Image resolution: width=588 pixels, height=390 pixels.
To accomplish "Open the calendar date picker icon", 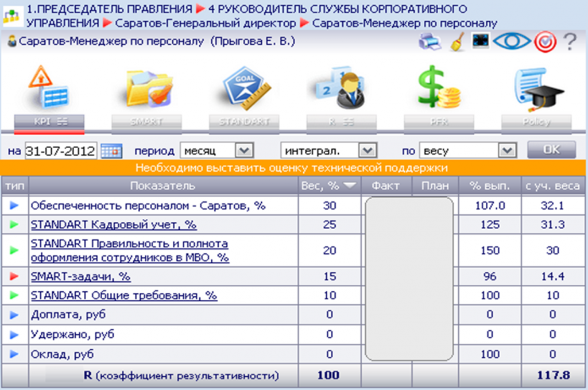I will tap(111, 151).
